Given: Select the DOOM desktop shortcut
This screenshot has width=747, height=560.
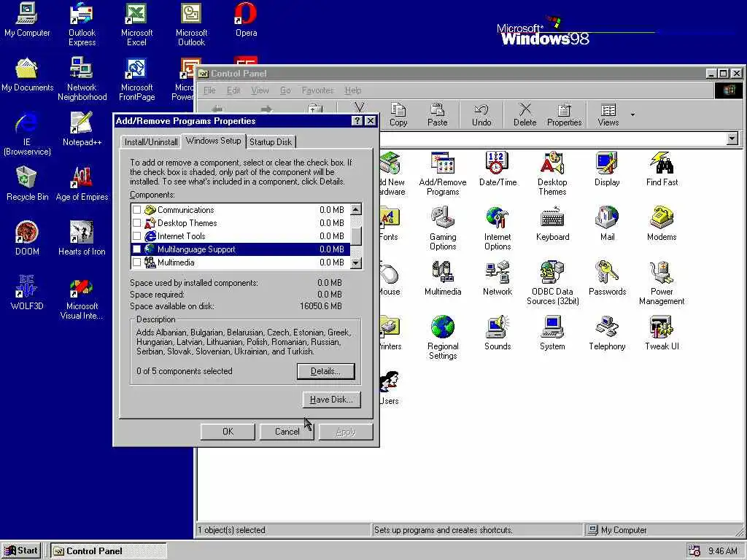Looking at the screenshot, I should (27, 238).
